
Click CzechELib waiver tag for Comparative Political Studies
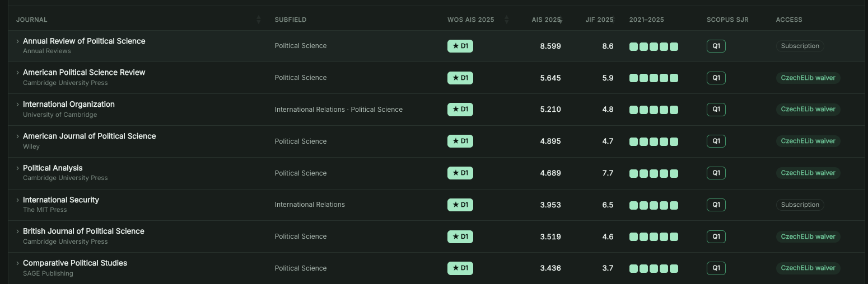pyautogui.click(x=808, y=268)
